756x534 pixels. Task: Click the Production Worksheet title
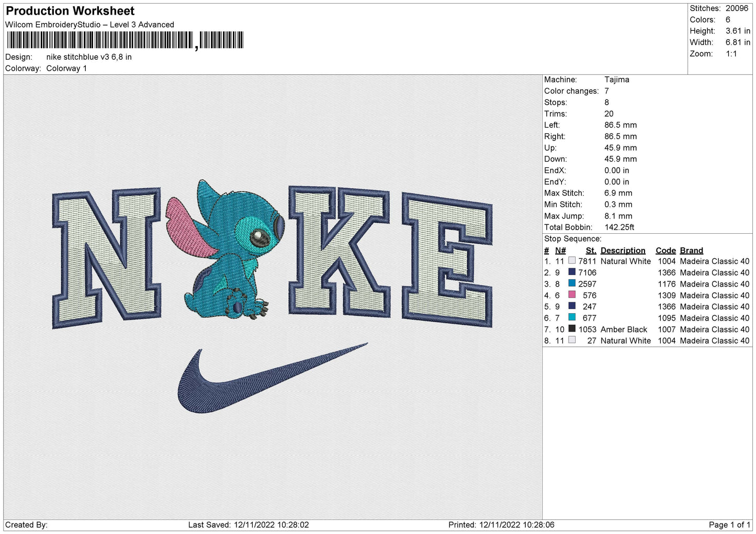point(70,11)
